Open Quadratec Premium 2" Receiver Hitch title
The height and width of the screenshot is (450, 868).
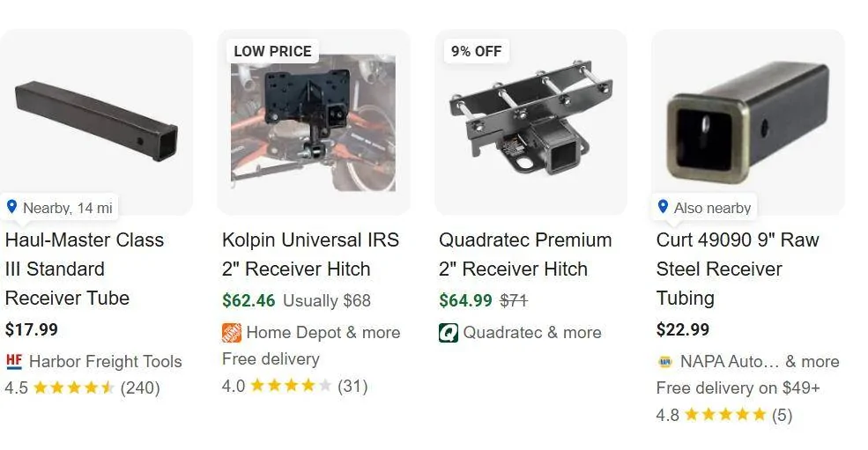[x=525, y=255]
